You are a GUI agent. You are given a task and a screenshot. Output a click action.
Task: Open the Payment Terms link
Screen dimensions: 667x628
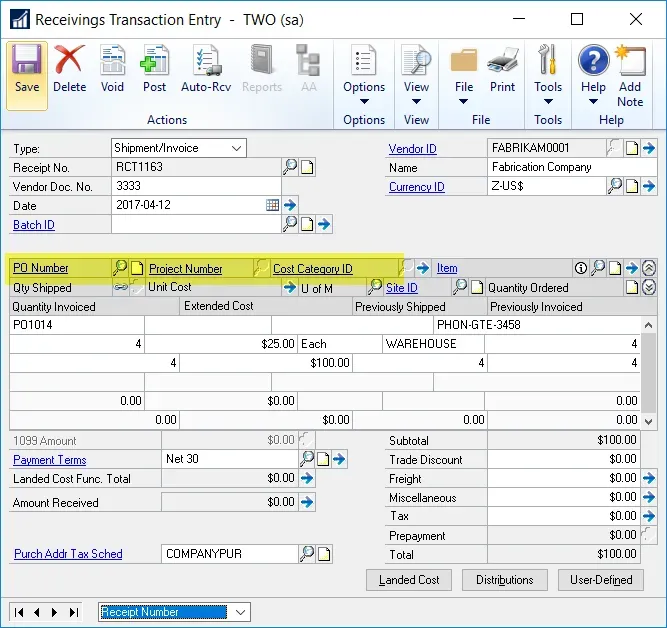(x=49, y=460)
